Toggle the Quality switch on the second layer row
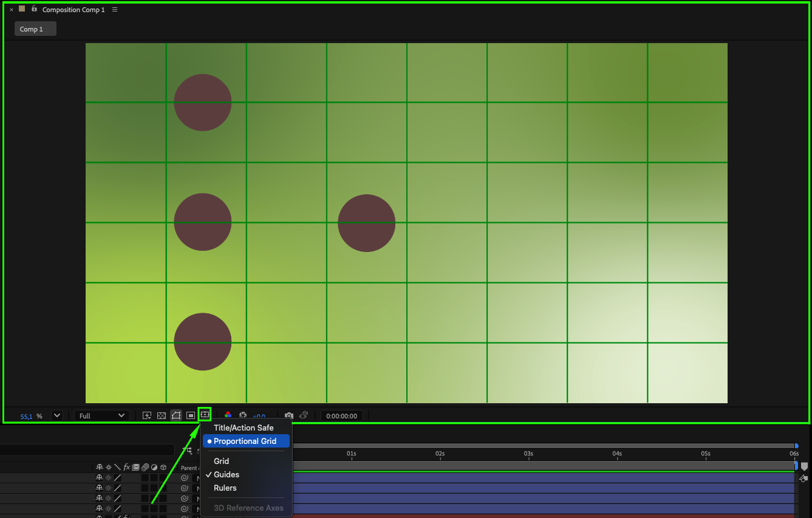Viewport: 812px width, 518px height. click(117, 488)
